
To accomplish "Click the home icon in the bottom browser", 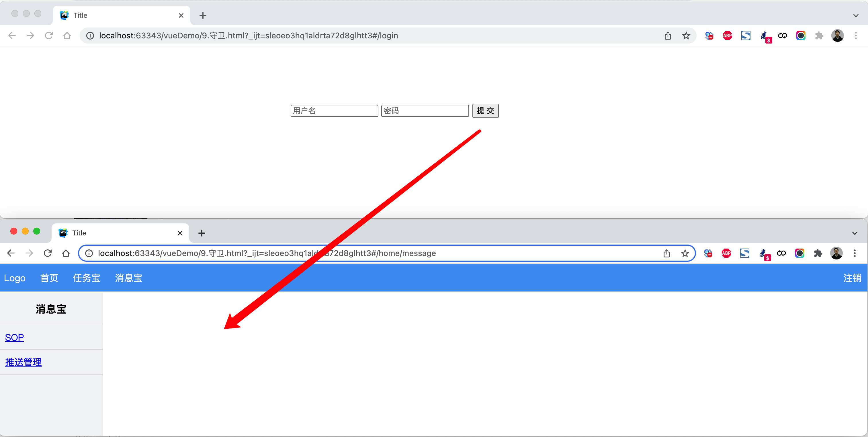I will (x=66, y=253).
